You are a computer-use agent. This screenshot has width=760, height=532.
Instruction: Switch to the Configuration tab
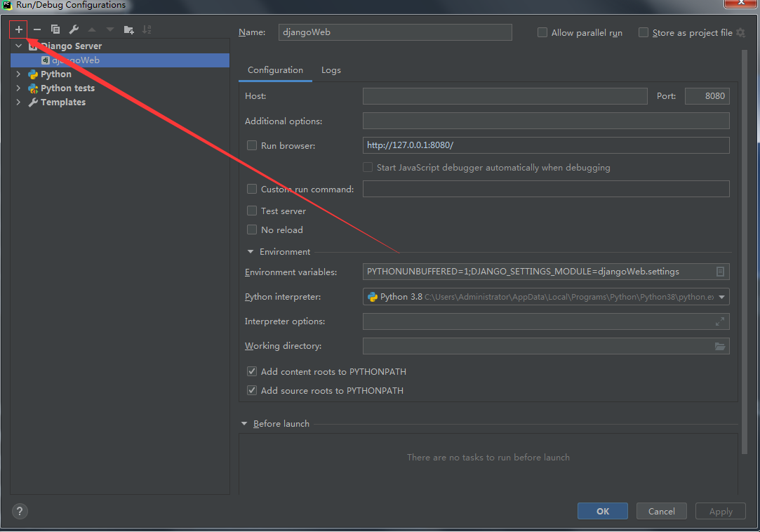pyautogui.click(x=275, y=70)
